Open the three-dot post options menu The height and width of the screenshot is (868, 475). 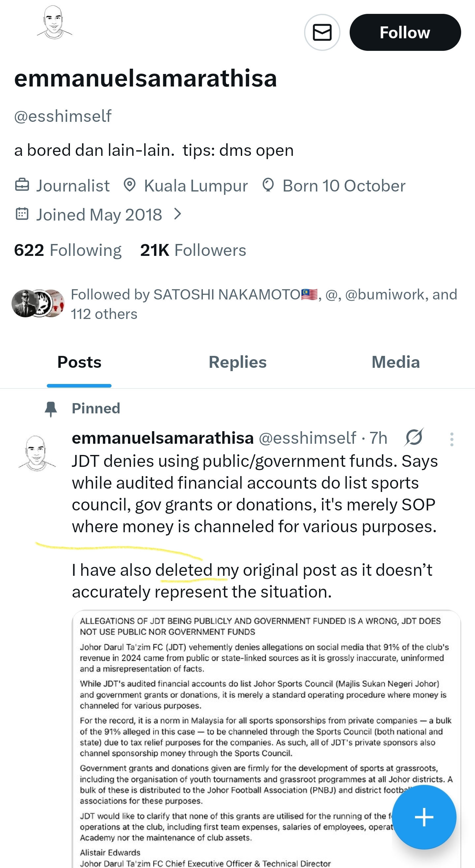click(452, 439)
